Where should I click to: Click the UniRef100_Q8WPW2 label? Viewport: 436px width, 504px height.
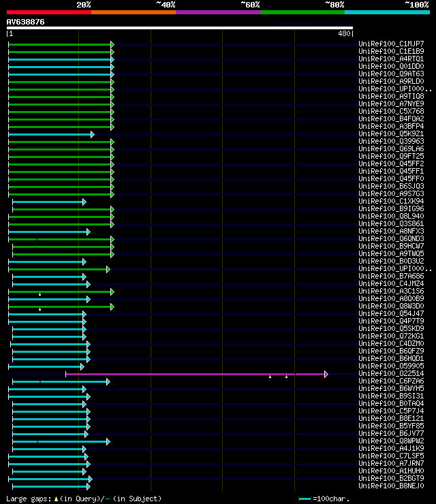pyautogui.click(x=391, y=441)
